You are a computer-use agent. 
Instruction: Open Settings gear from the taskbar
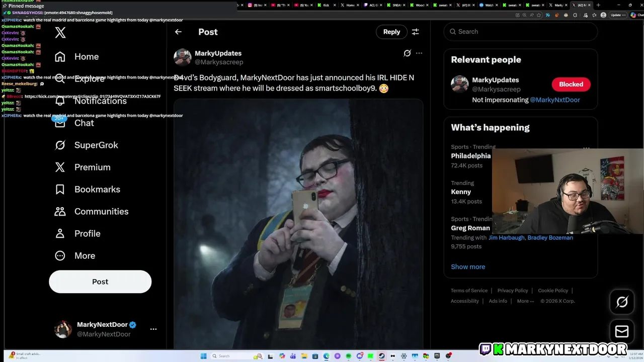pos(404,356)
